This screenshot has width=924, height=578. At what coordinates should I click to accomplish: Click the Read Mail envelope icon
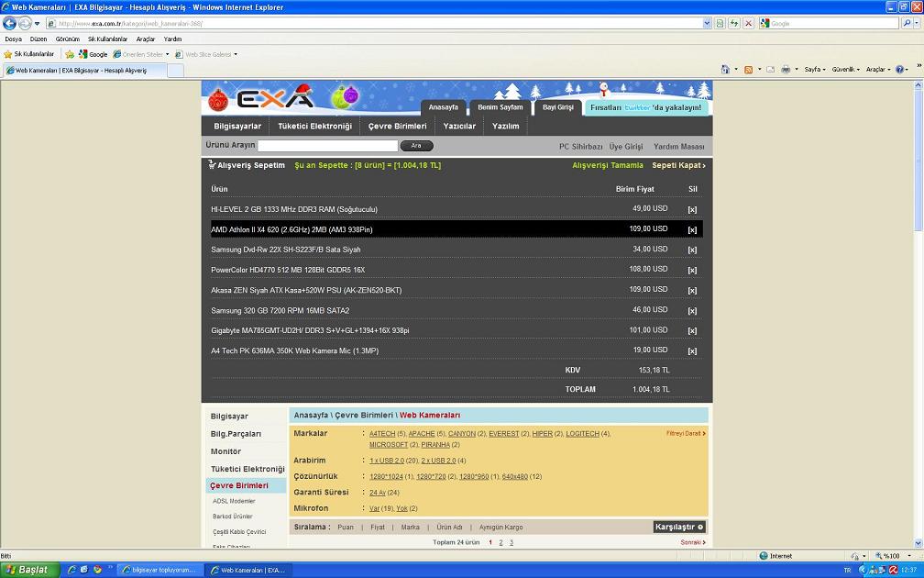point(770,70)
